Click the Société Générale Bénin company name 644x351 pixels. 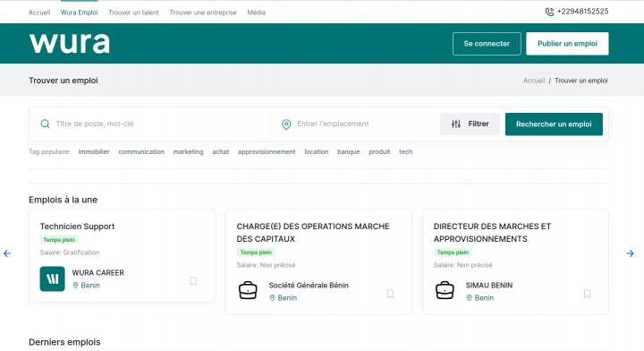[x=309, y=286]
